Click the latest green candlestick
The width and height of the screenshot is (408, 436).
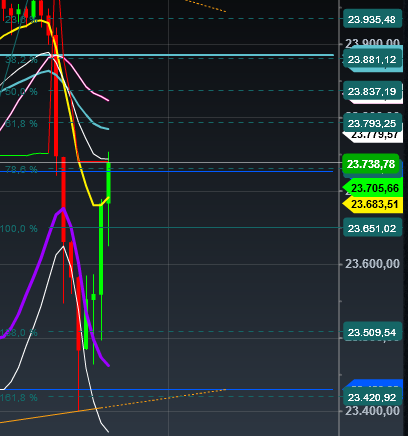pos(109,182)
